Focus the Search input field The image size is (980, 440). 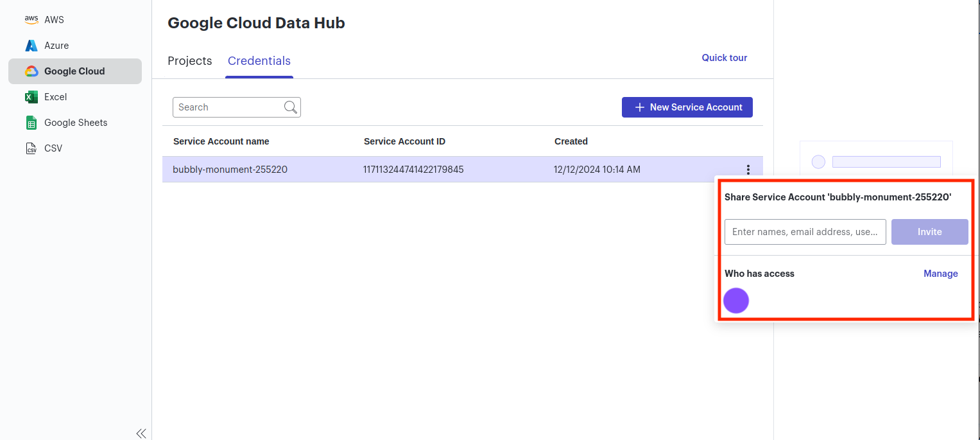pos(237,107)
